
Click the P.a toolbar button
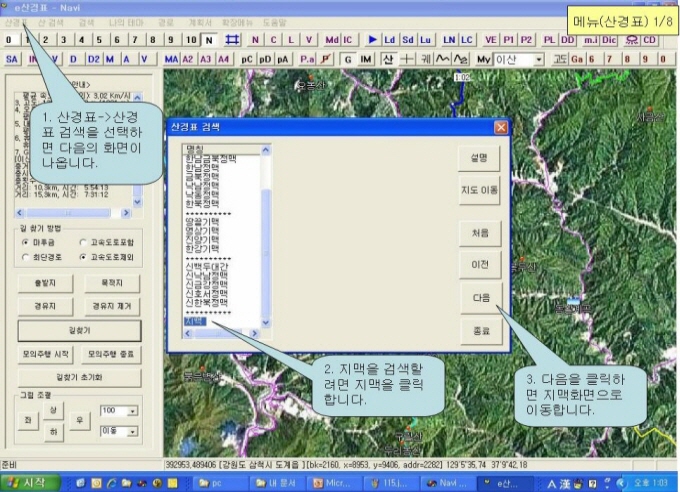coord(307,59)
